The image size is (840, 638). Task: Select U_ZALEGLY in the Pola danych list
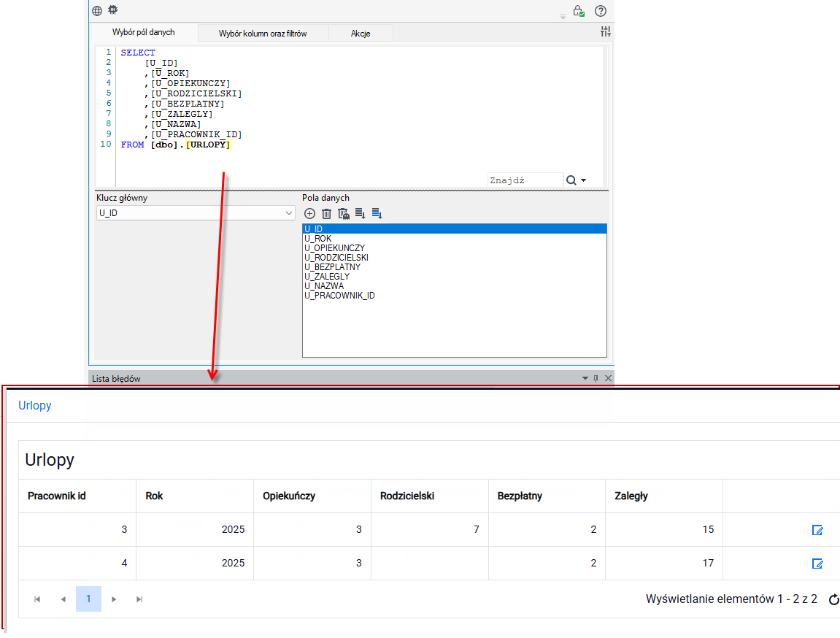(x=454, y=277)
